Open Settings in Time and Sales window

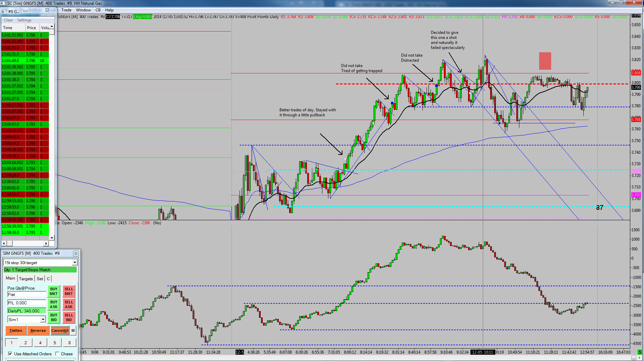24,20
